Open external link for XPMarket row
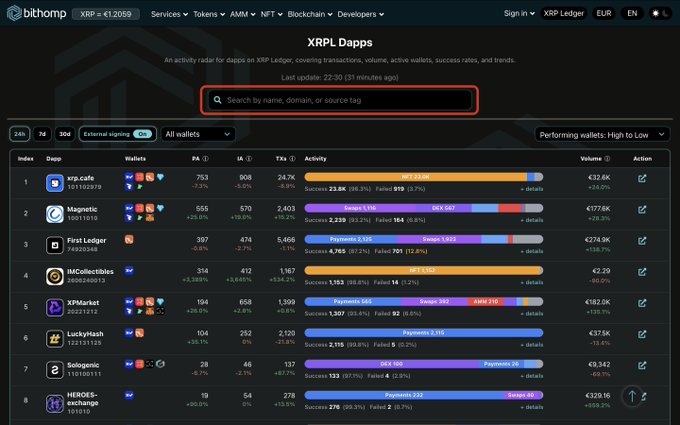The width and height of the screenshot is (680, 425). tap(642, 303)
